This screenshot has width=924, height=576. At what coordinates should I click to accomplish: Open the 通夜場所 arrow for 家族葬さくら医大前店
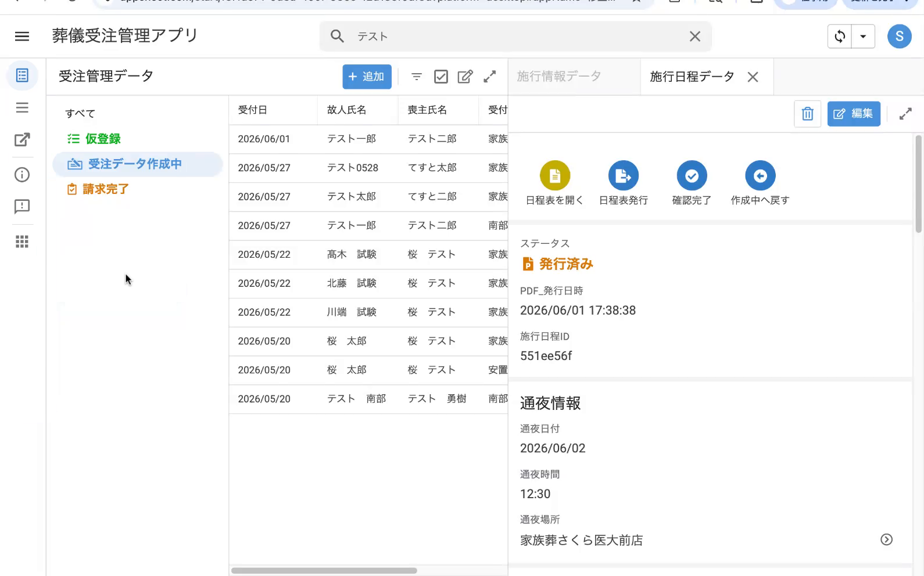tap(886, 539)
